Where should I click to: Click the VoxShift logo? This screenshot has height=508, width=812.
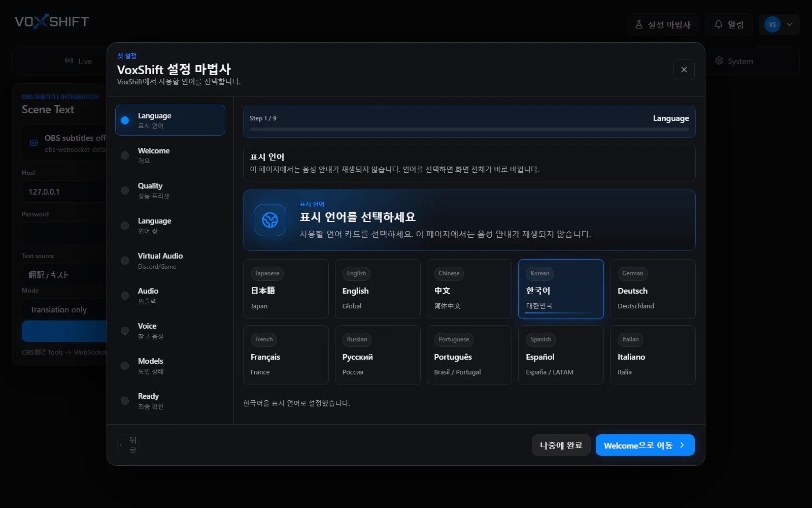[x=52, y=21]
